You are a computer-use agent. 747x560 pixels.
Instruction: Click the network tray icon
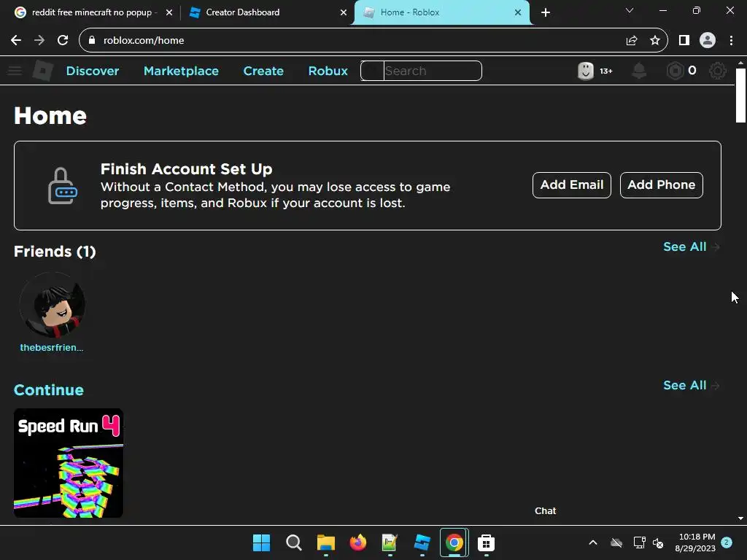pos(639,542)
